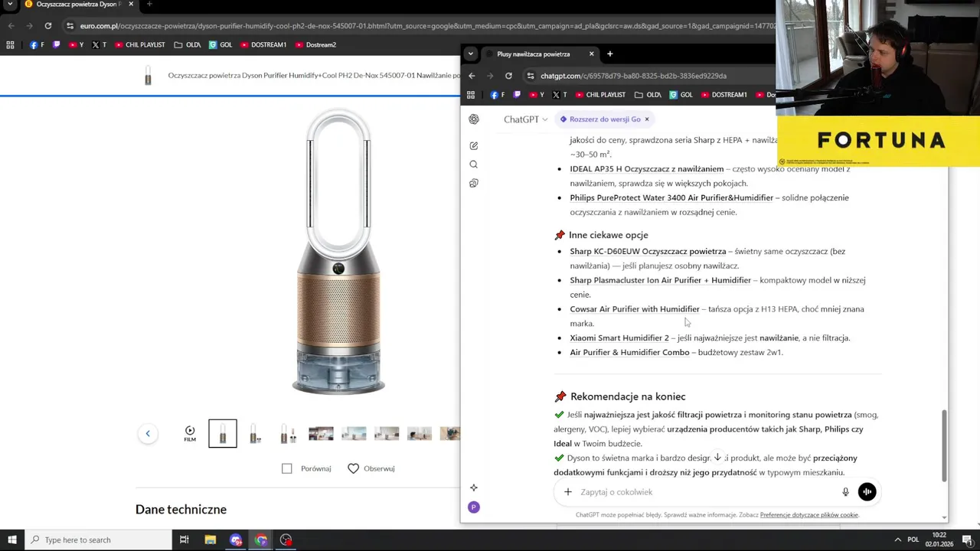Open Twitch bookmark in euro.com.pl window
Viewport: 980px width, 551px height.
56,44
